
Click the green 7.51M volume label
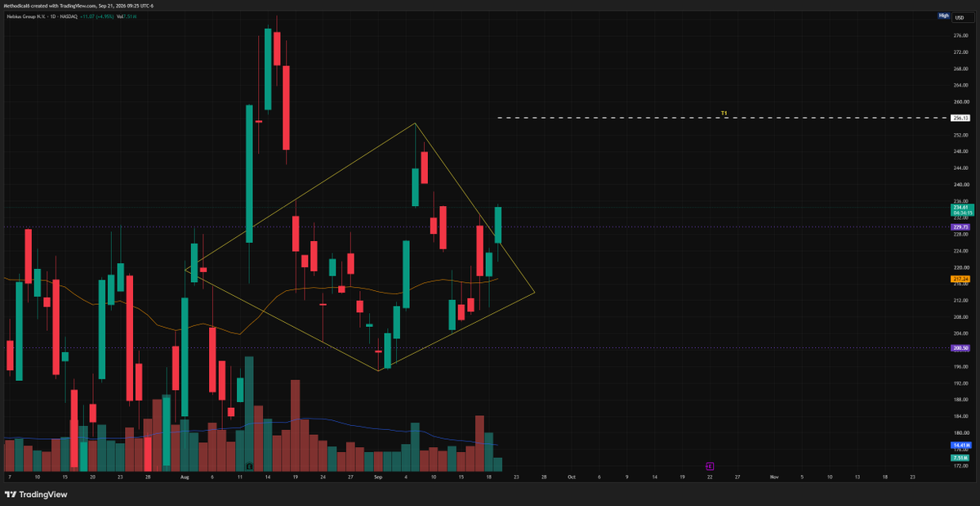[960, 458]
